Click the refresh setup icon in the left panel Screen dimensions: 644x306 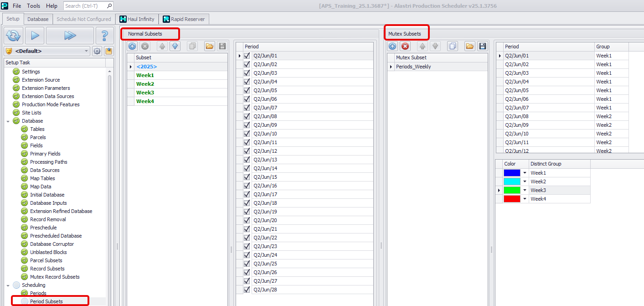click(14, 35)
